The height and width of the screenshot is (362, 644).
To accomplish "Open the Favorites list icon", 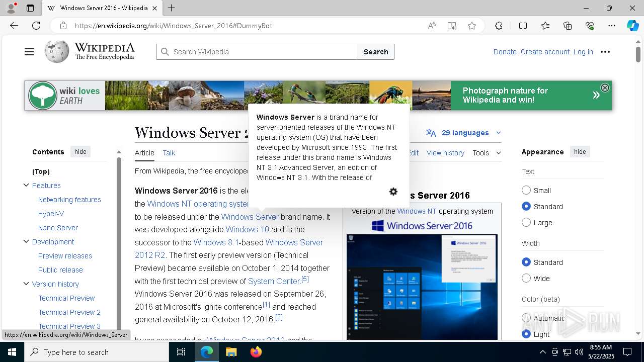I will (545, 26).
